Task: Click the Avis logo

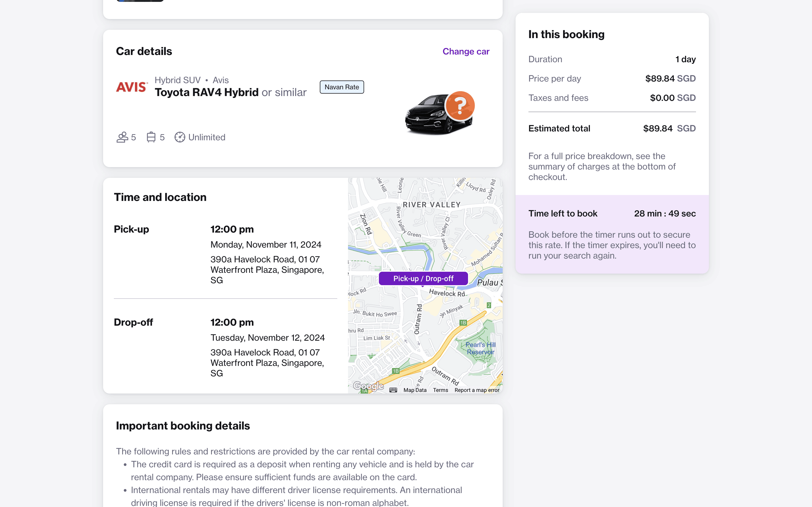Action: click(132, 87)
